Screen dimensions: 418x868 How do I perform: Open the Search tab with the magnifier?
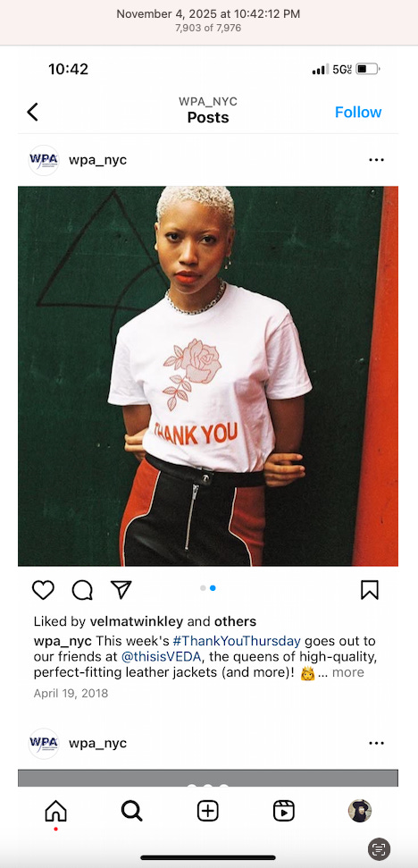click(x=131, y=812)
